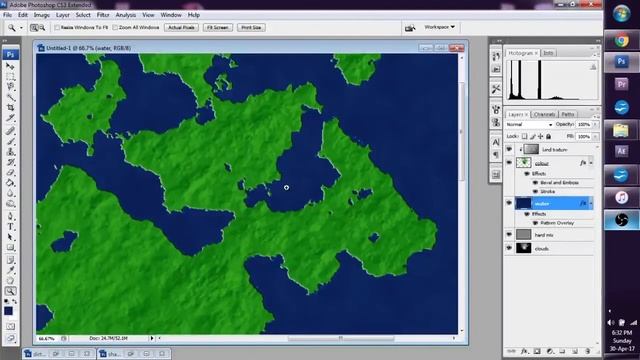Switch to the Paths tab
Viewport: 640px width, 360px height.
click(568, 114)
